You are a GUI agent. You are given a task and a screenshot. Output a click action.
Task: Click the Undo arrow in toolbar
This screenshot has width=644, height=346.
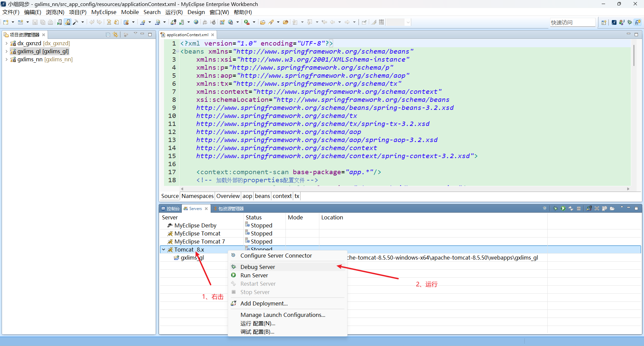click(92, 22)
